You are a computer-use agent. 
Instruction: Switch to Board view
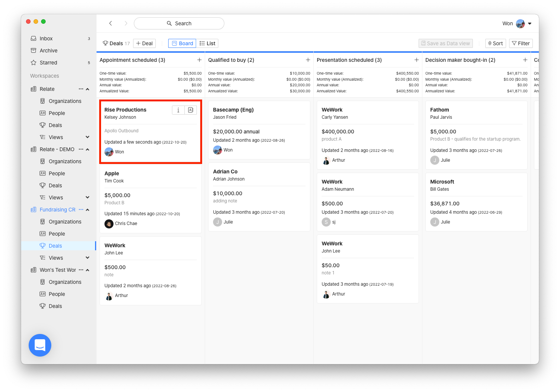pyautogui.click(x=182, y=43)
